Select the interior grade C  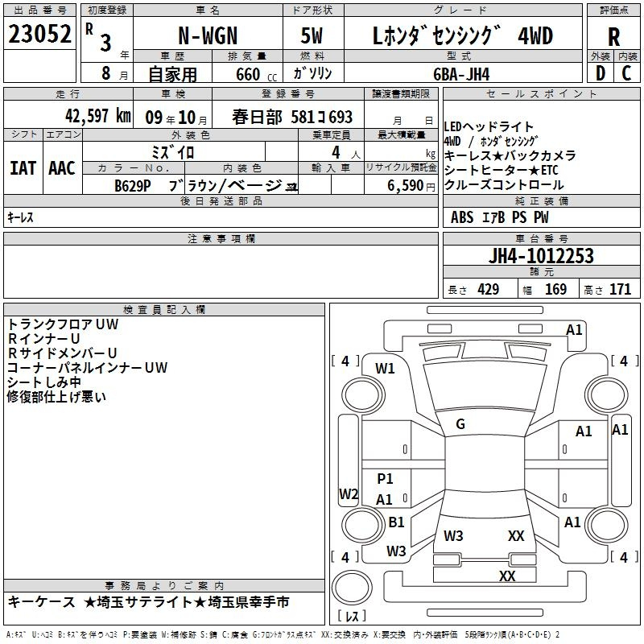[x=626, y=73]
